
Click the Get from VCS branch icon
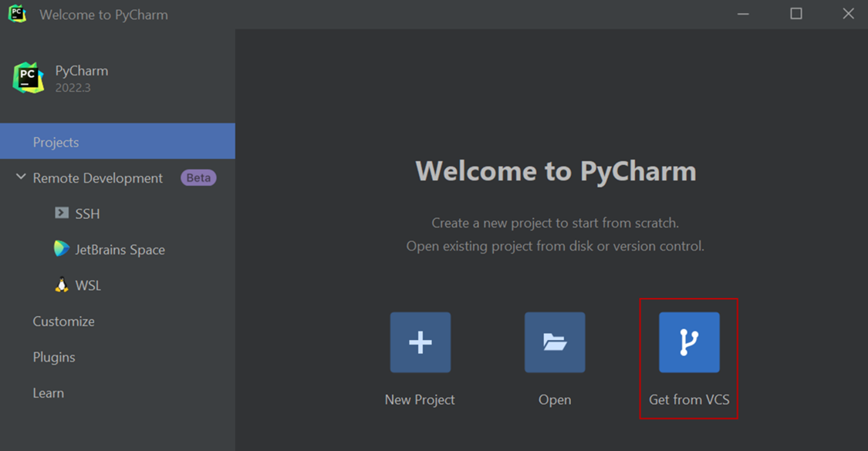689,342
